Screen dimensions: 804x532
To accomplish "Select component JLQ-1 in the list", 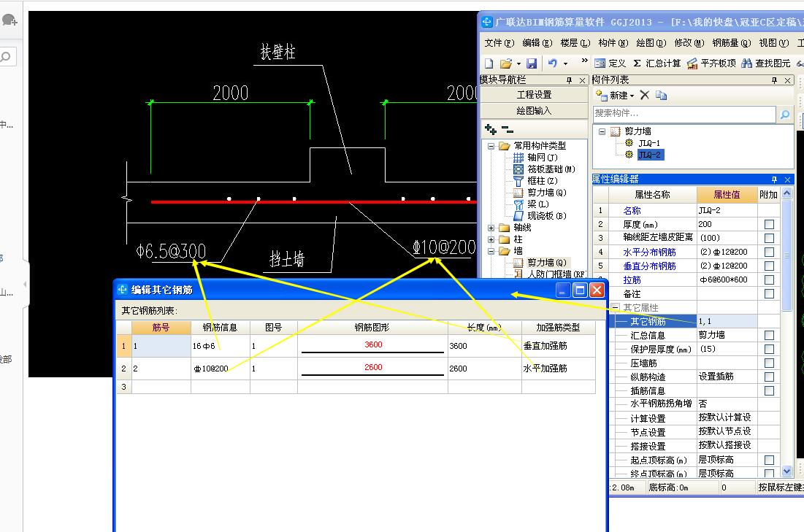I will pyautogui.click(x=649, y=143).
